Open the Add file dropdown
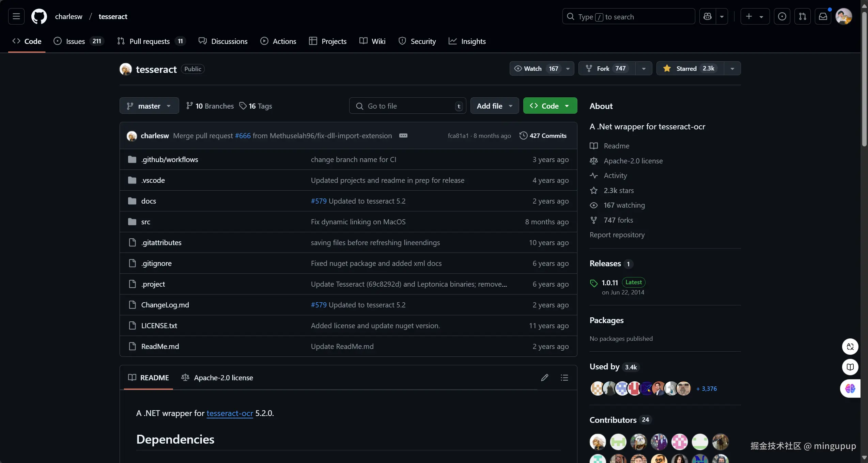This screenshot has width=868, height=463. point(494,106)
